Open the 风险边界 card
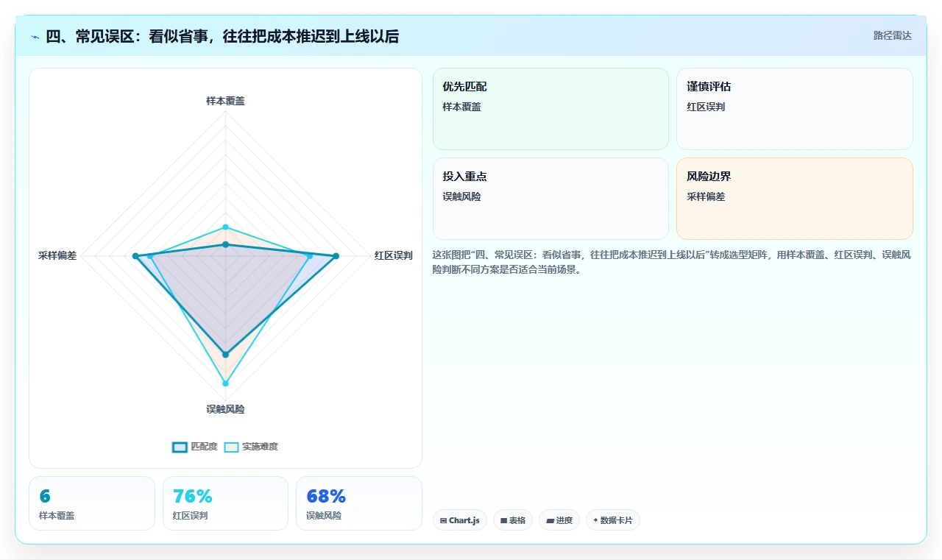This screenshot has height=560, width=942. 795,199
